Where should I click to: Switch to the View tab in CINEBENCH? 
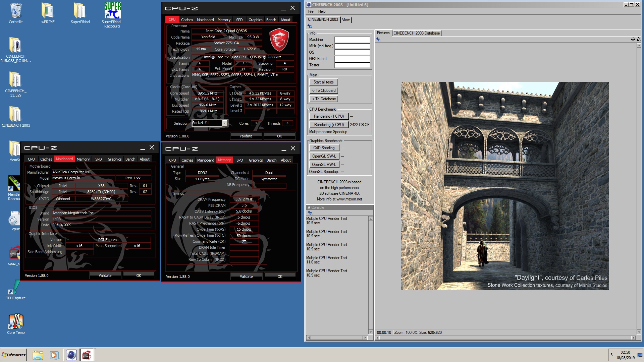tap(346, 20)
